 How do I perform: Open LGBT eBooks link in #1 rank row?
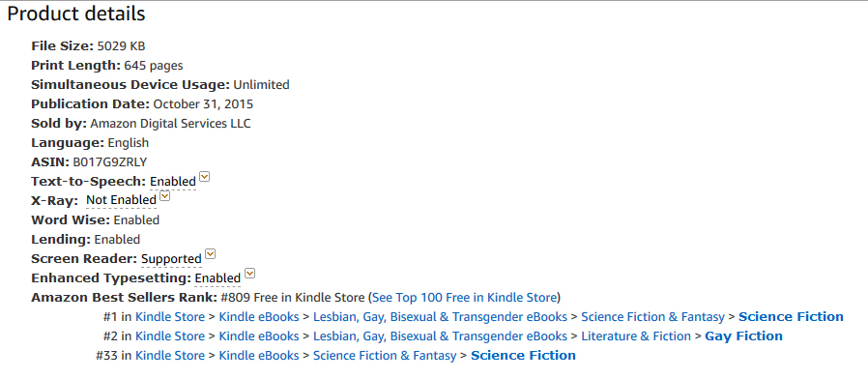coord(440,317)
